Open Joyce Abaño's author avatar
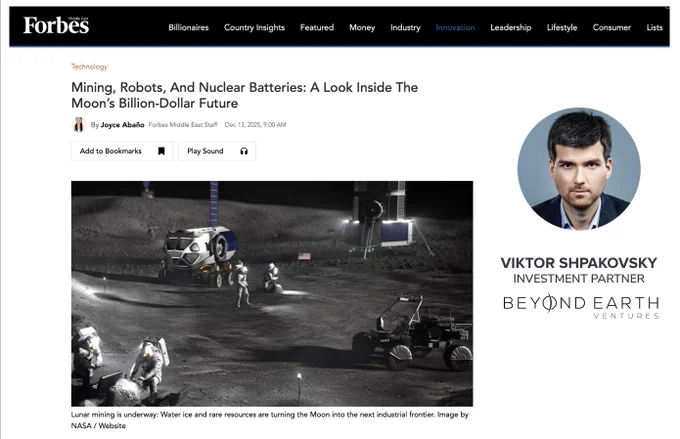This screenshot has height=439, width=680. (78, 124)
